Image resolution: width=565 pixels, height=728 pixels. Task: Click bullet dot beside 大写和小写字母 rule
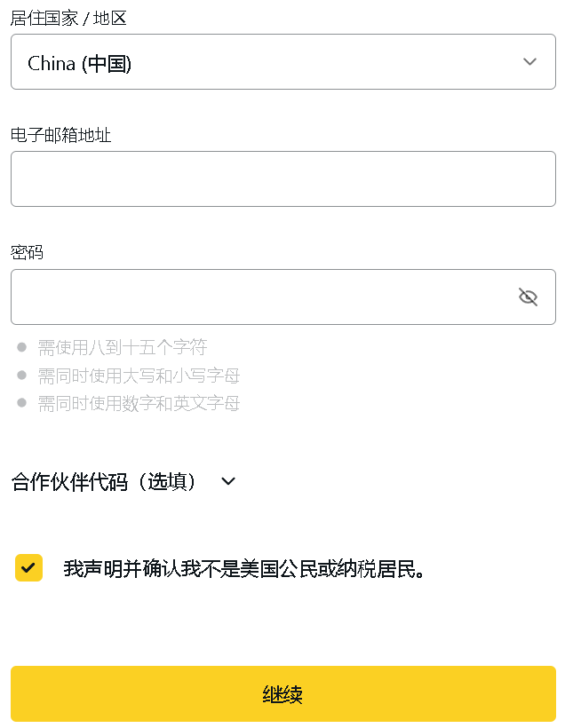[22, 376]
